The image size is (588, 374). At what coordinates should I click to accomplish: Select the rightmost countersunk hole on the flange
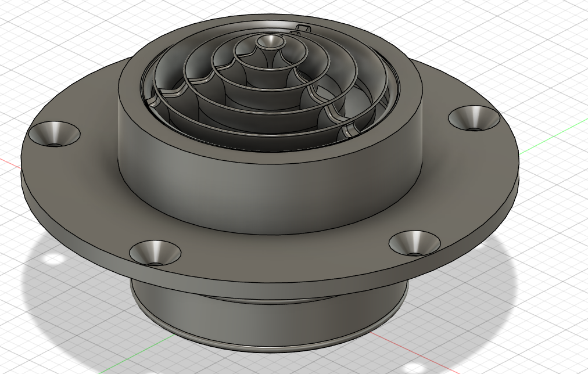474,118
